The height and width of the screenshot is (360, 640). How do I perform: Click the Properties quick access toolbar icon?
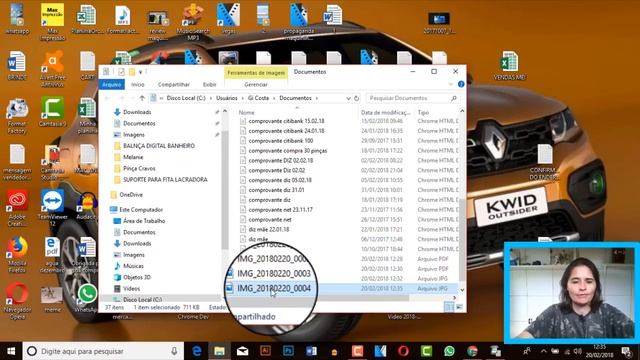(x=121, y=72)
